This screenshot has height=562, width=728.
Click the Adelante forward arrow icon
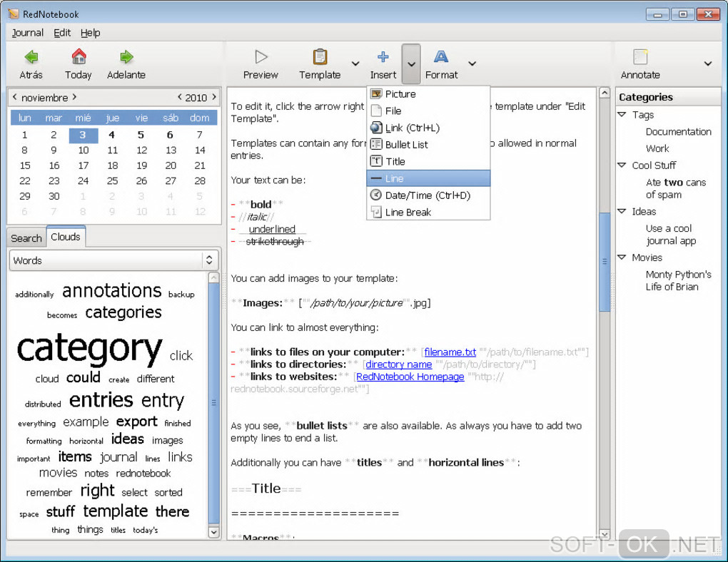[x=126, y=57]
